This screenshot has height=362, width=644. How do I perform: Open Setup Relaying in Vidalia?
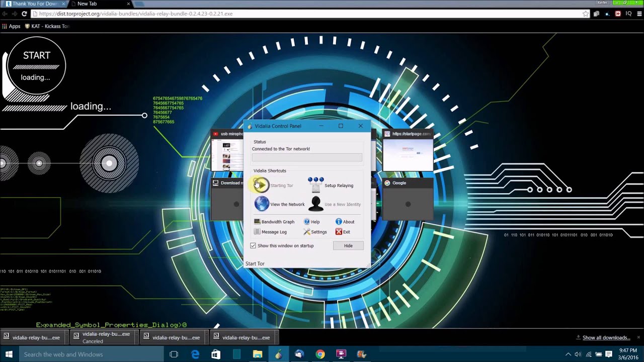[331, 185]
